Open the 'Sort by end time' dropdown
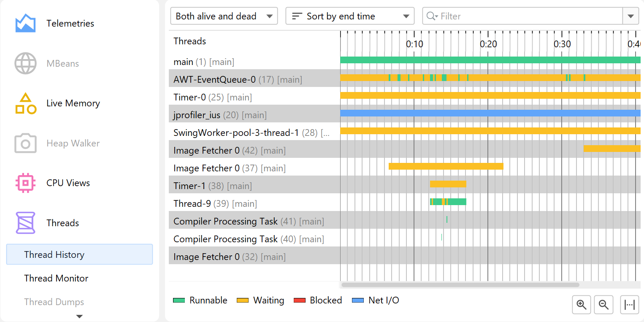644x322 pixels. click(350, 16)
